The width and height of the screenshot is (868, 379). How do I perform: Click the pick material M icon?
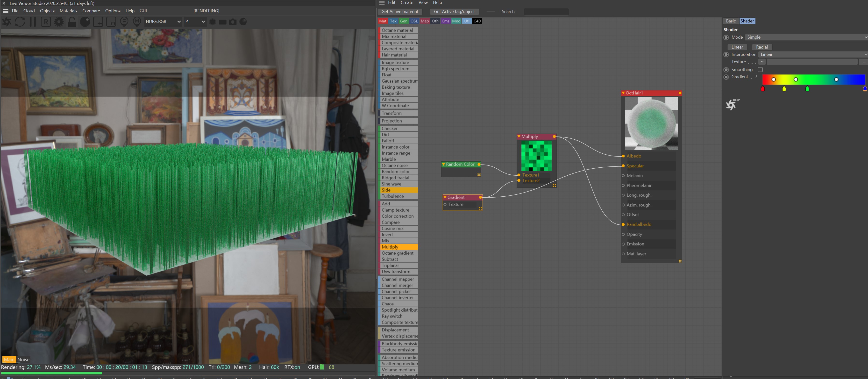(137, 22)
